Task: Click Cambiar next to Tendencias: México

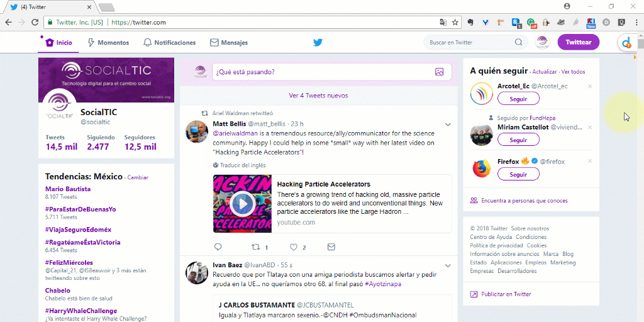Action: point(138,177)
